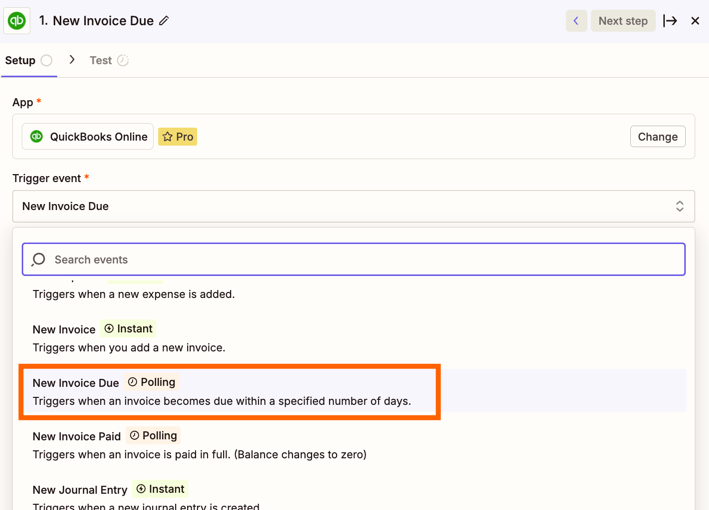This screenshot has height=510, width=709.
Task: Click 'Triggers when you add a new invoice.'
Action: [129, 348]
